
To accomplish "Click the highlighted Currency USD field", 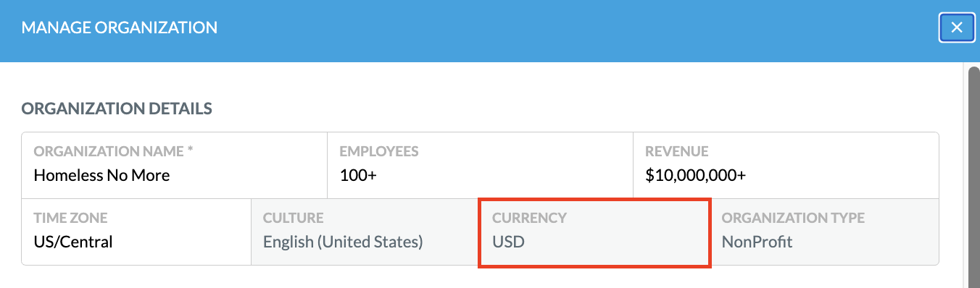I will coord(594,232).
